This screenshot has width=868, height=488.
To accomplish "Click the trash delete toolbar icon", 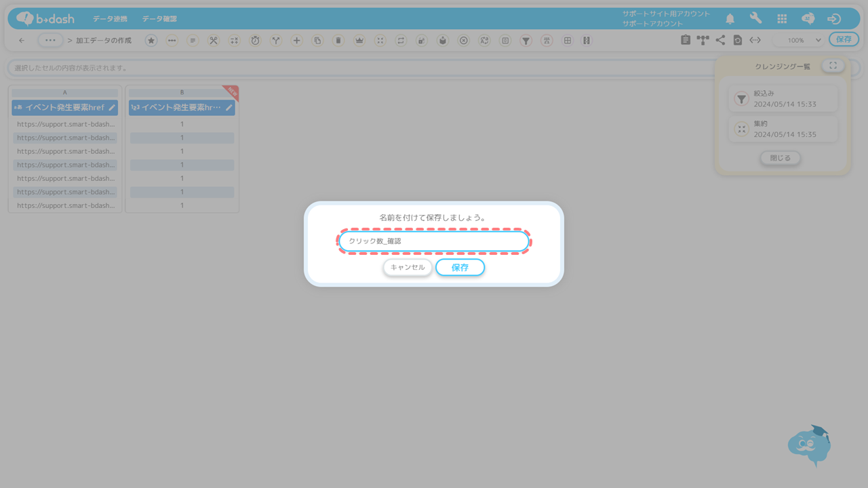I will pyautogui.click(x=338, y=41).
